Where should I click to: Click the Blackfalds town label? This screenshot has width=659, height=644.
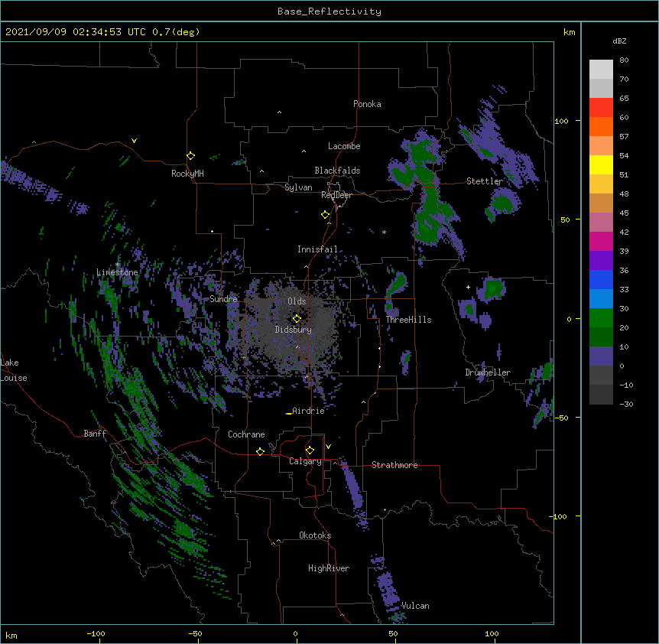coord(337,171)
